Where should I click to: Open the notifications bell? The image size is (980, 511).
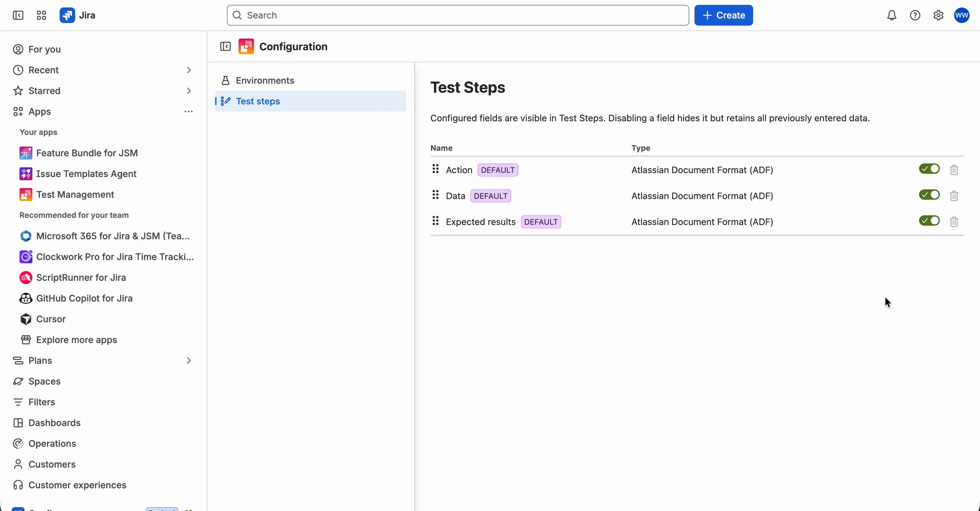[x=891, y=15]
